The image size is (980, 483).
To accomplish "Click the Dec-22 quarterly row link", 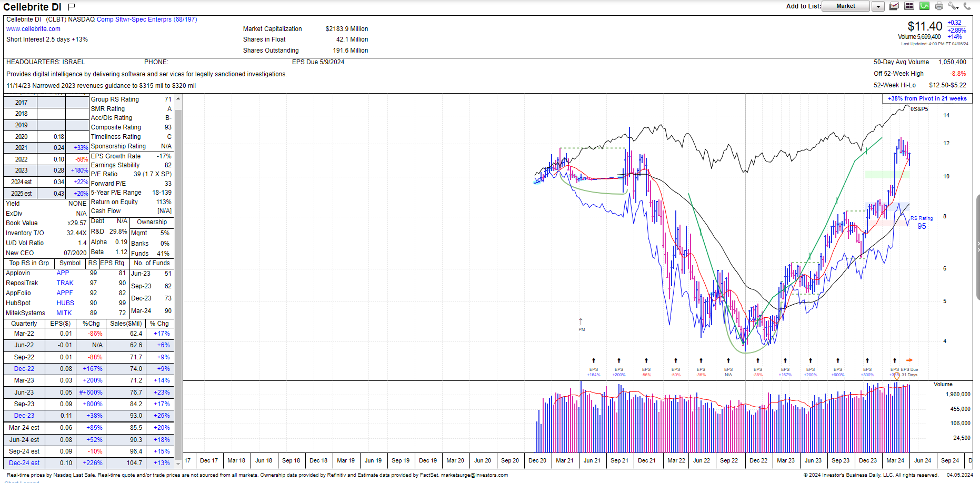I will pos(24,369).
